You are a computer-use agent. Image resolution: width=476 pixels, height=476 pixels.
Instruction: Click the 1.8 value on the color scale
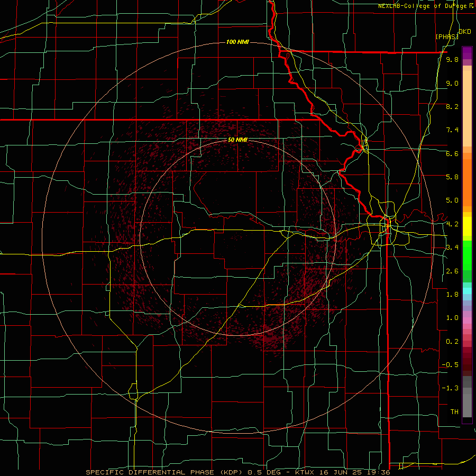coord(452,295)
